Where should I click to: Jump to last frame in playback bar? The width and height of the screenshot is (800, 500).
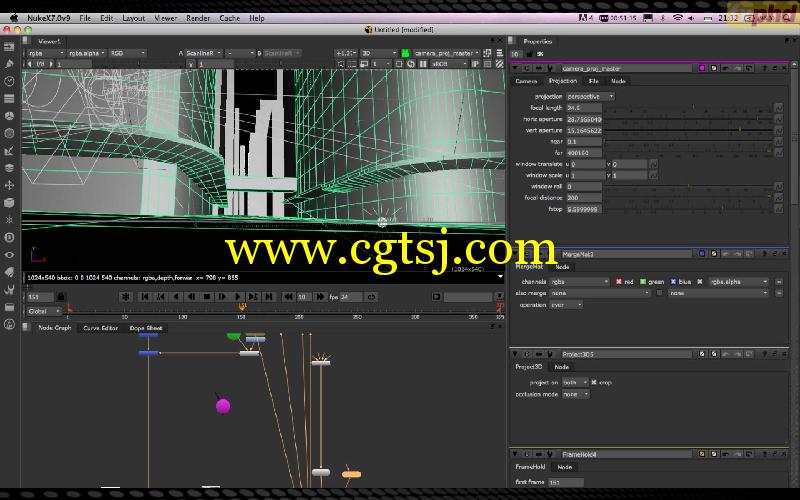(269, 296)
